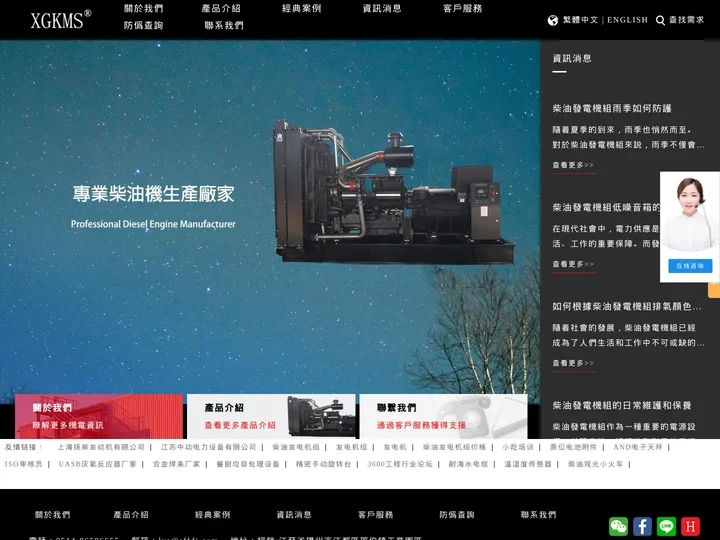Open friend link ISO审核员
The width and height of the screenshot is (720, 540).
coord(23,464)
